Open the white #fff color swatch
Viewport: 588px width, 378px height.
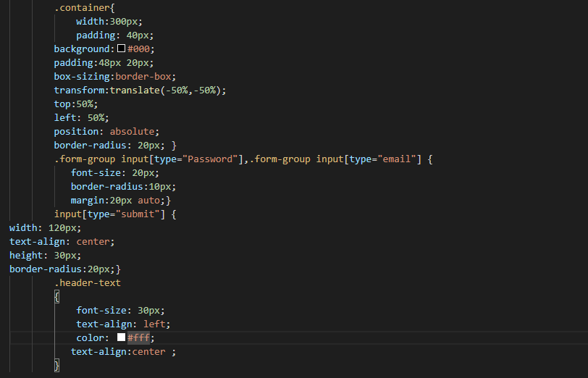(x=121, y=337)
